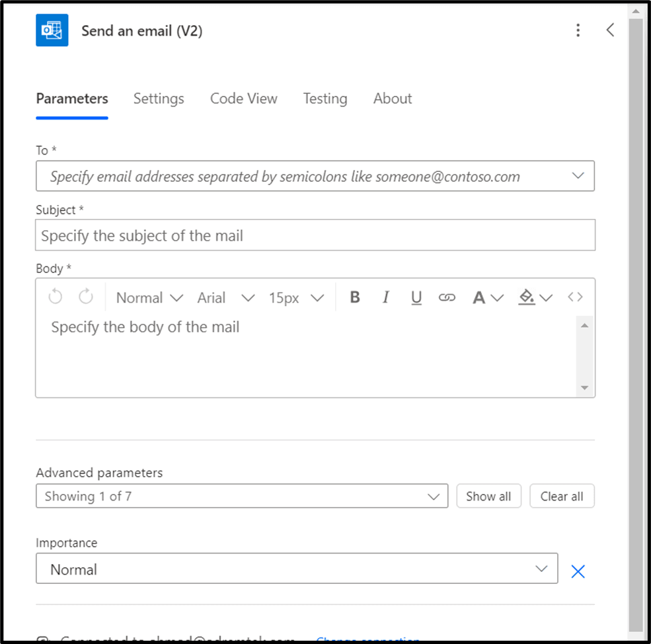Click the undo arrow in body toolbar
This screenshot has width=651, height=644.
tap(56, 298)
